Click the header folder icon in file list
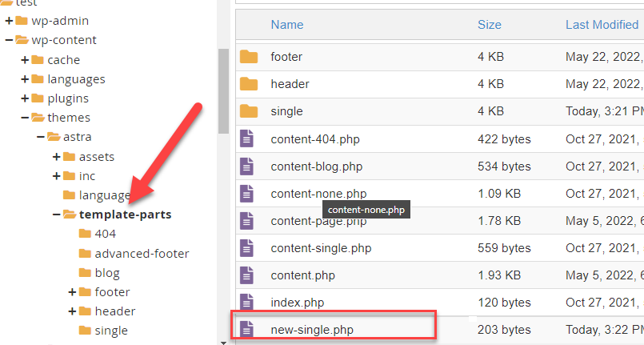The image size is (644, 345). point(249,84)
